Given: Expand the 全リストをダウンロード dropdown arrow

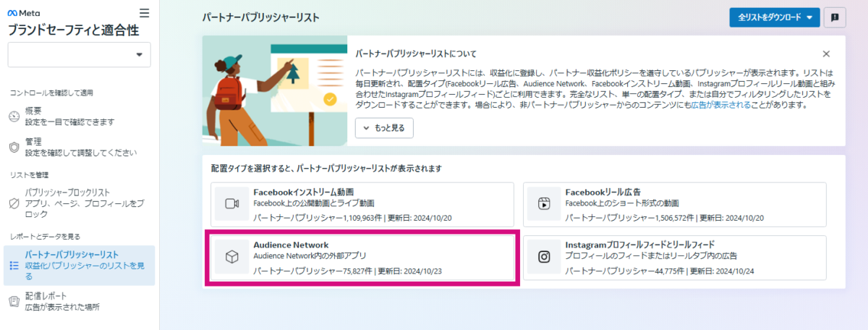Looking at the screenshot, I should tap(809, 17).
